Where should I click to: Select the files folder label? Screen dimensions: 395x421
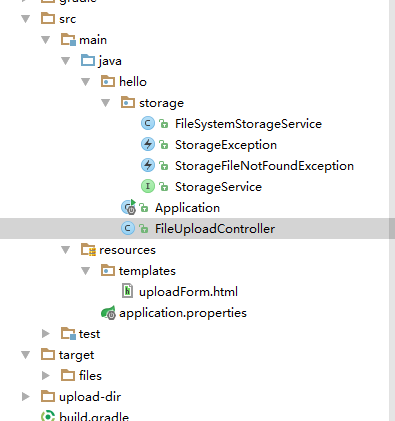click(90, 376)
